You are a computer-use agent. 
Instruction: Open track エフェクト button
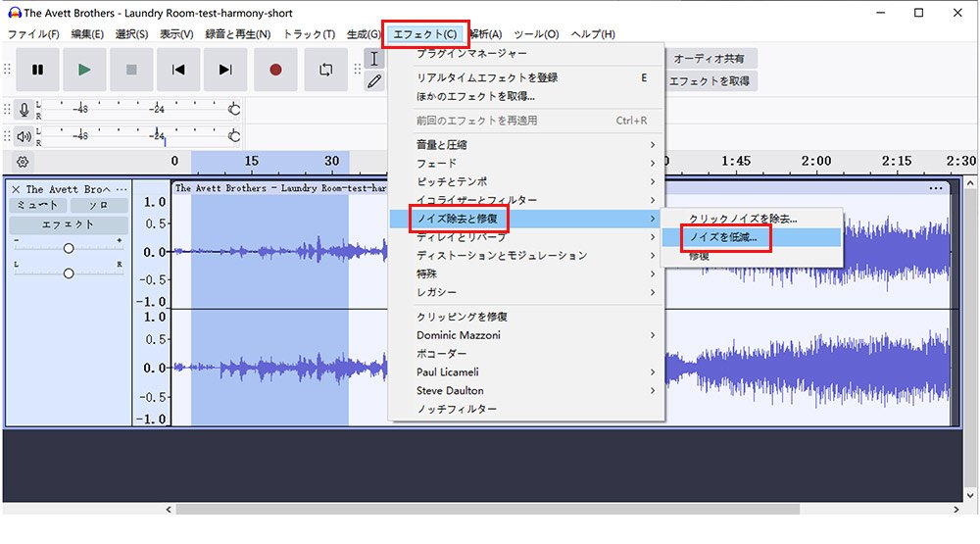[69, 224]
